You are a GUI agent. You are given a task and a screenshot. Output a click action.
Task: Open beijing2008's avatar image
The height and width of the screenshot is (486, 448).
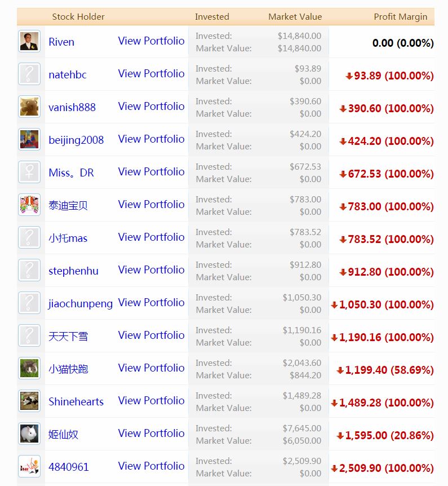[29, 140]
